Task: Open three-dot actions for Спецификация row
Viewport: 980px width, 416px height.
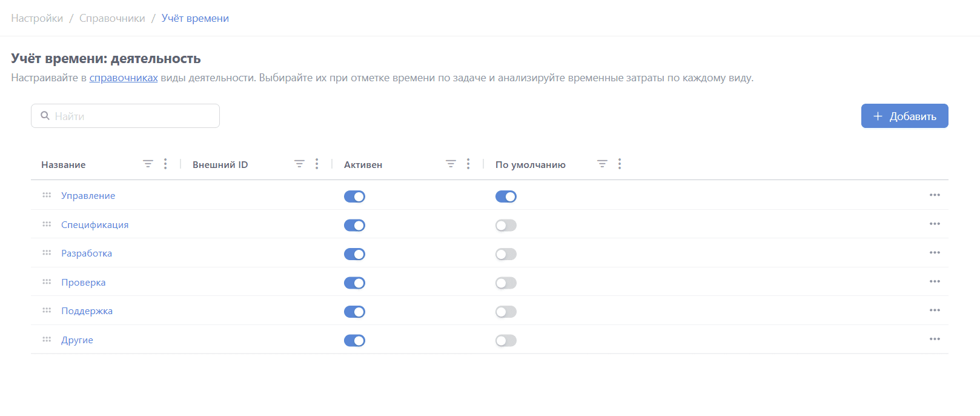Action: [x=935, y=224]
